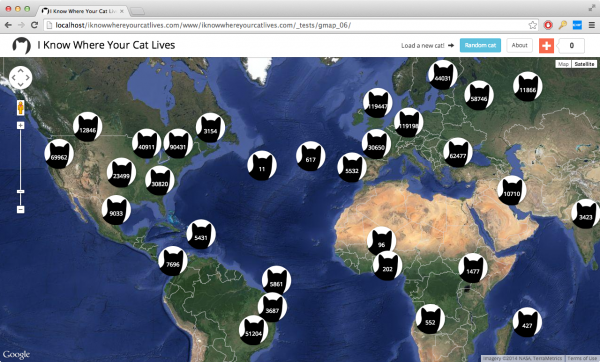Open the map Terms of Use link

click(582, 359)
